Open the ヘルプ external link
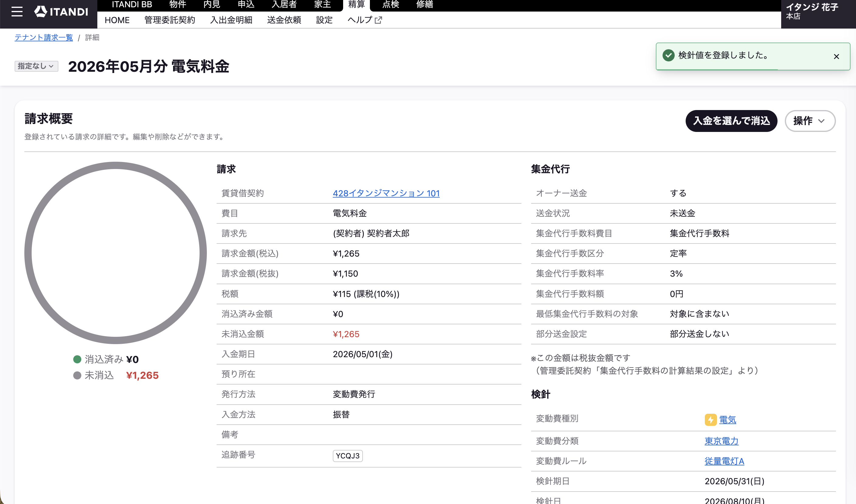The width and height of the screenshot is (856, 504). 365,20
